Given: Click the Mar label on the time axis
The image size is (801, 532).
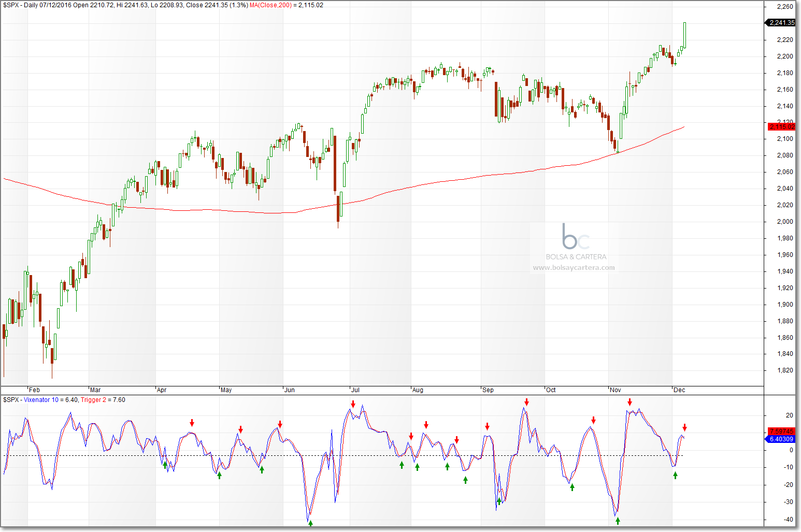Looking at the screenshot, I should pyautogui.click(x=95, y=390).
